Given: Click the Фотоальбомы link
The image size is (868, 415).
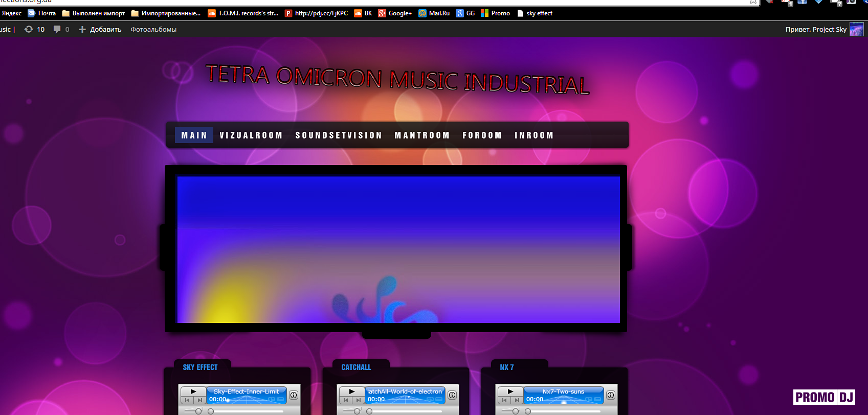Looking at the screenshot, I should [153, 30].
